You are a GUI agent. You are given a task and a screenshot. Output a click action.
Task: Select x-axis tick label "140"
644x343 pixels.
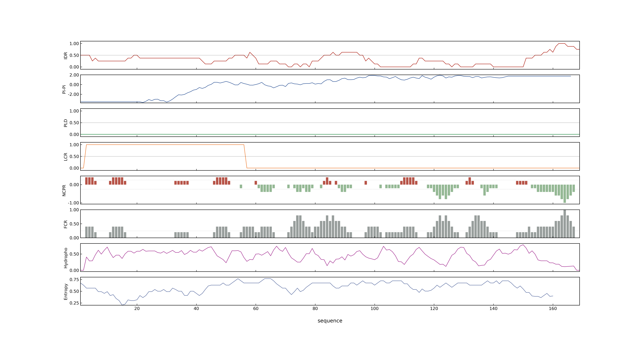coord(493,309)
